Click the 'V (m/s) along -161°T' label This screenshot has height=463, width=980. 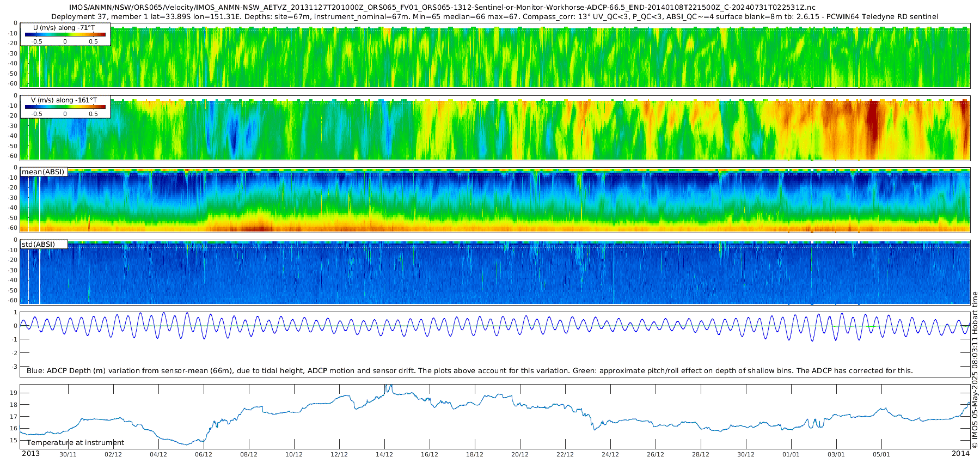(64, 100)
